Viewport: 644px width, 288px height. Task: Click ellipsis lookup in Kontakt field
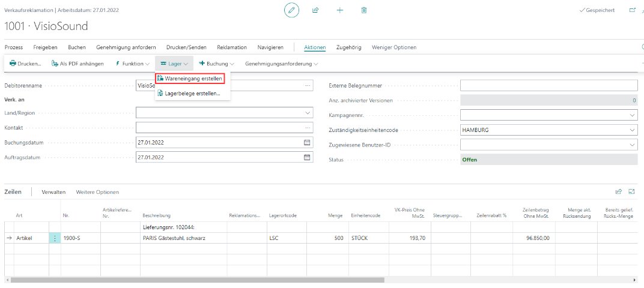[x=308, y=127]
